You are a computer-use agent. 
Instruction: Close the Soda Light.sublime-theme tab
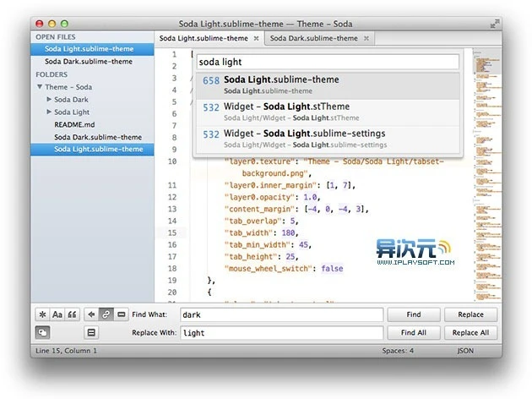pos(256,38)
